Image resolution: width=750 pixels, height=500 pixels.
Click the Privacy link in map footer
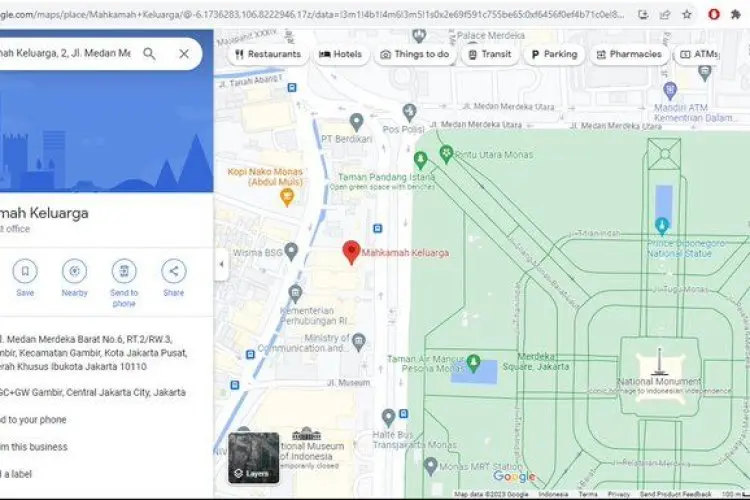pyautogui.click(x=618, y=494)
